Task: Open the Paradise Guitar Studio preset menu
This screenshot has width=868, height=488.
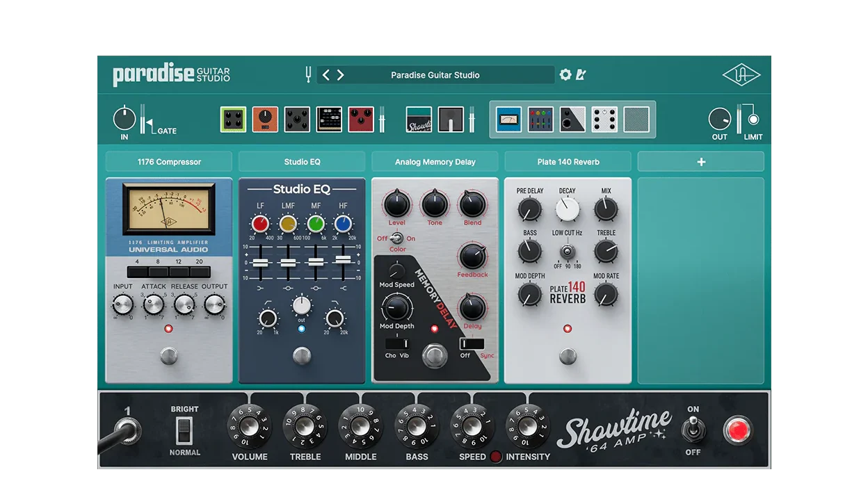Action: pyautogui.click(x=435, y=75)
